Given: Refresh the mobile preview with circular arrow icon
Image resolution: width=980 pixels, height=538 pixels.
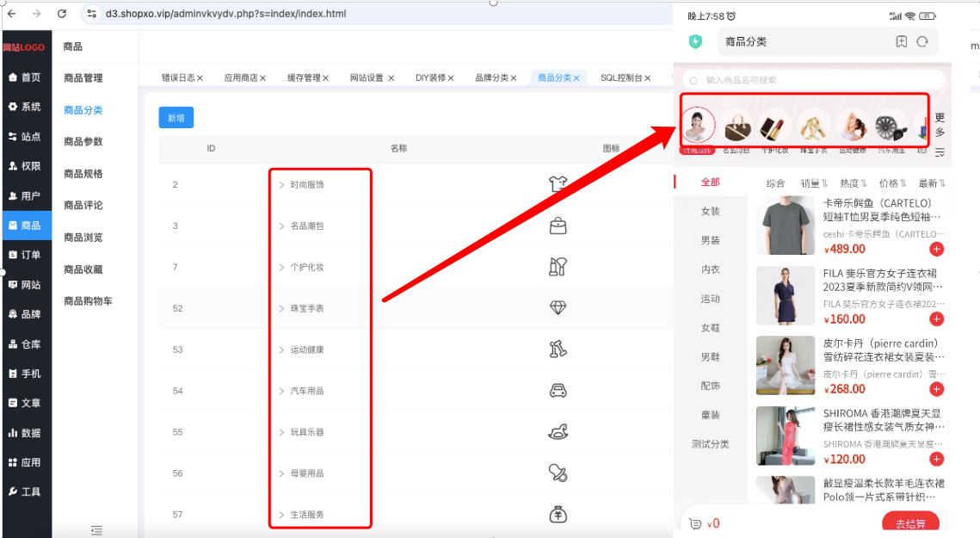Looking at the screenshot, I should (922, 42).
